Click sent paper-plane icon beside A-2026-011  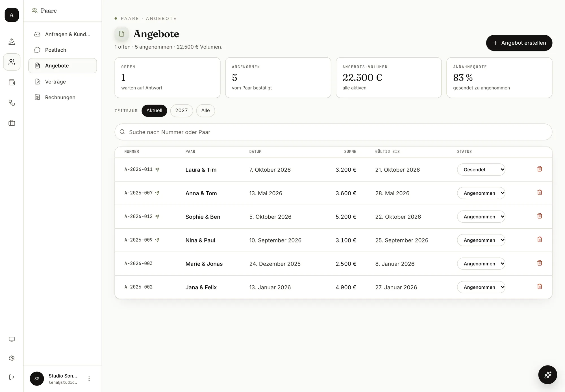coord(157,169)
